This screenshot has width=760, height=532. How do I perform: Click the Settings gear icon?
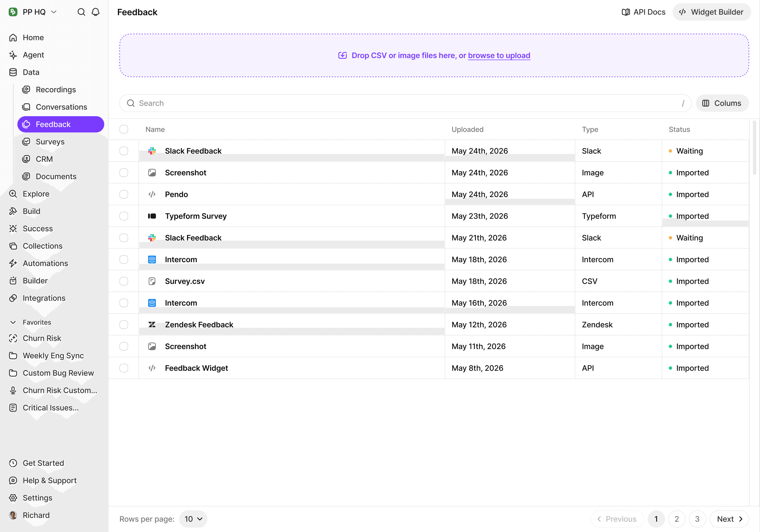pyautogui.click(x=13, y=498)
